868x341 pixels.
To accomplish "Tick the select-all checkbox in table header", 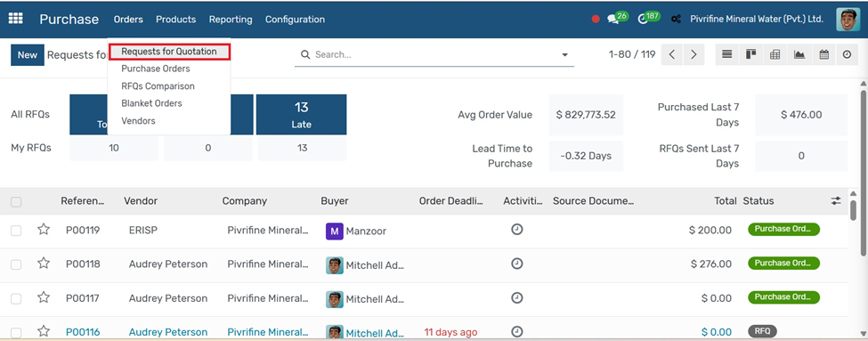I will coord(16,201).
